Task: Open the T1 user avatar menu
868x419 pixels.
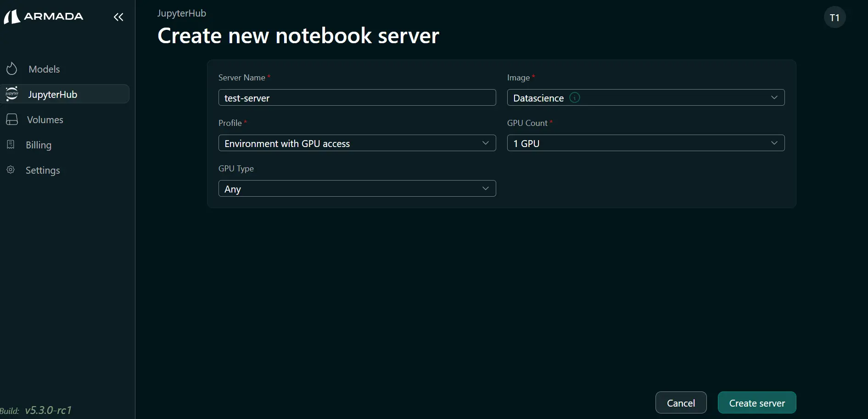Action: click(834, 17)
